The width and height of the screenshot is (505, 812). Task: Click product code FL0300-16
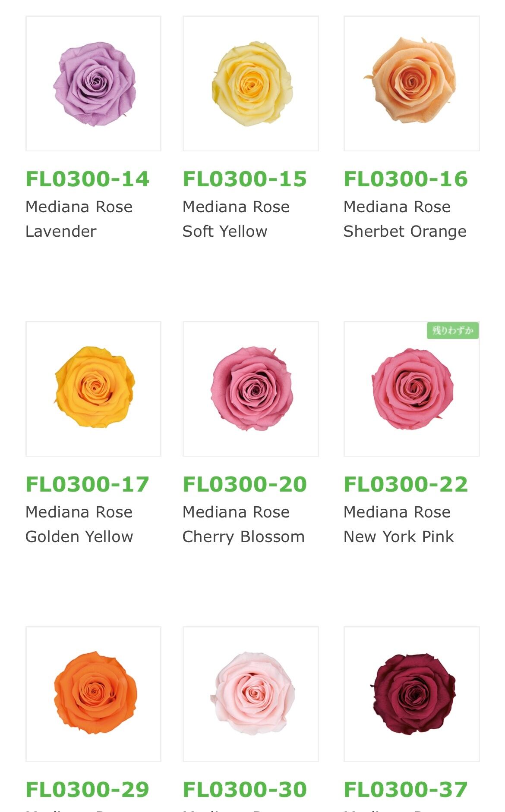tap(406, 179)
